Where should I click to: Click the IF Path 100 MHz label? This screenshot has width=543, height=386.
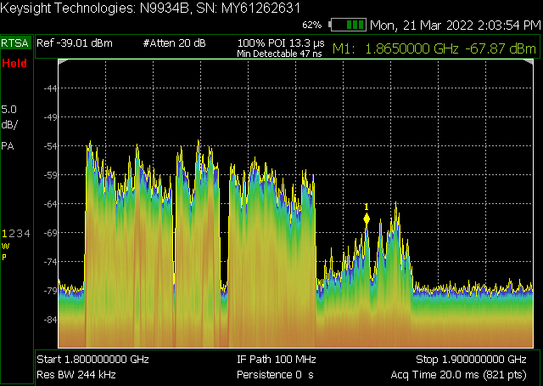276,359
